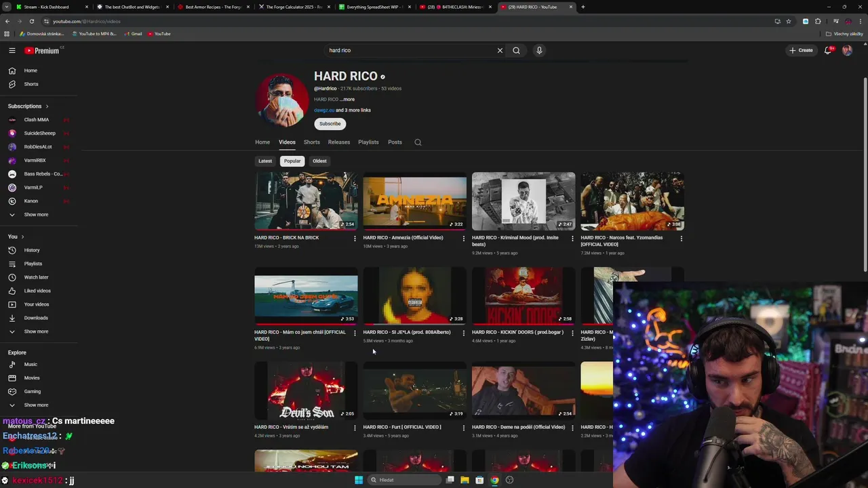Play the Devil's Son thumbnail
Viewport: 868px width, 488px height.
306,391
